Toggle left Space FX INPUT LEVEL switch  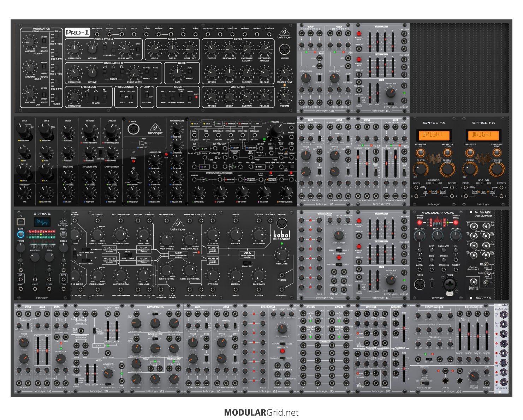(x=434, y=183)
